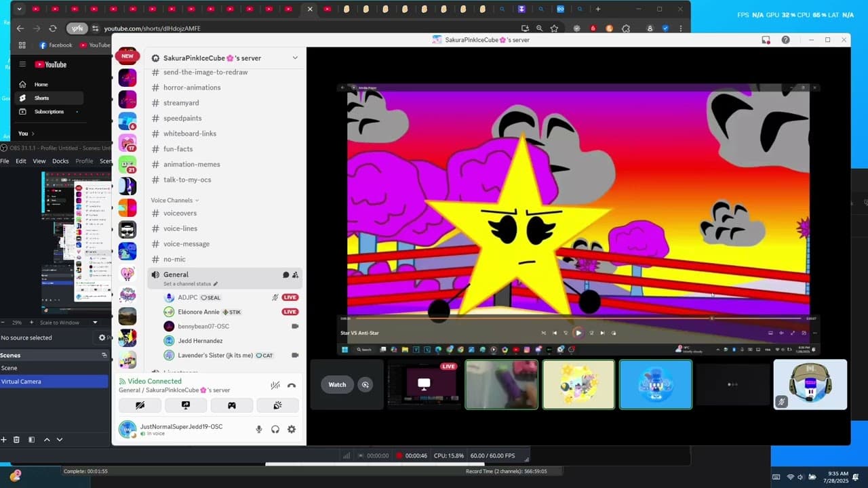This screenshot has height=488, width=868.
Task: Open the LIVE screen share thumbnail
Action: tap(424, 384)
